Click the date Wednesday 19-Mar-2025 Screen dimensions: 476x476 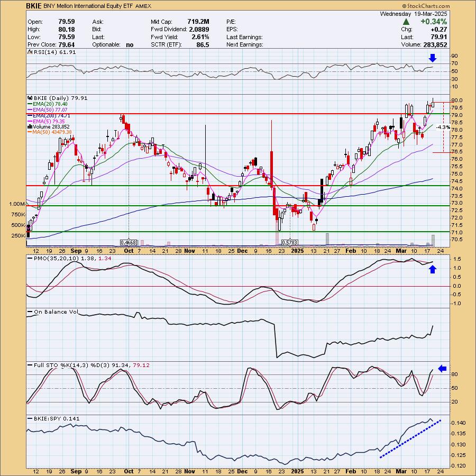[414, 14]
